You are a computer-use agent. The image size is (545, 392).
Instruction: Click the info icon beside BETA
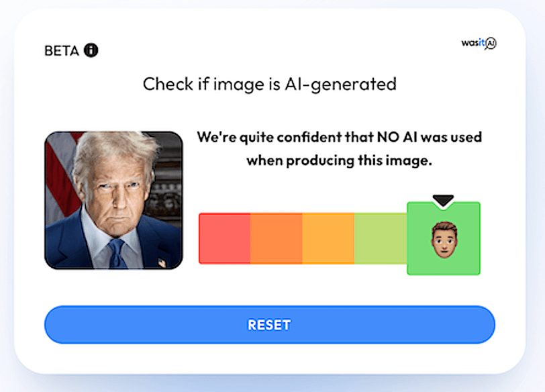click(x=91, y=50)
